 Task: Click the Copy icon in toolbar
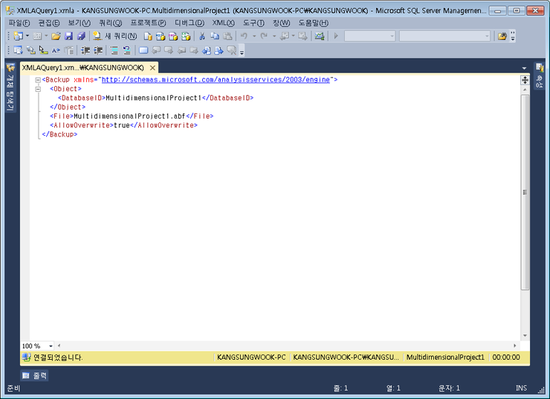tap(215, 36)
